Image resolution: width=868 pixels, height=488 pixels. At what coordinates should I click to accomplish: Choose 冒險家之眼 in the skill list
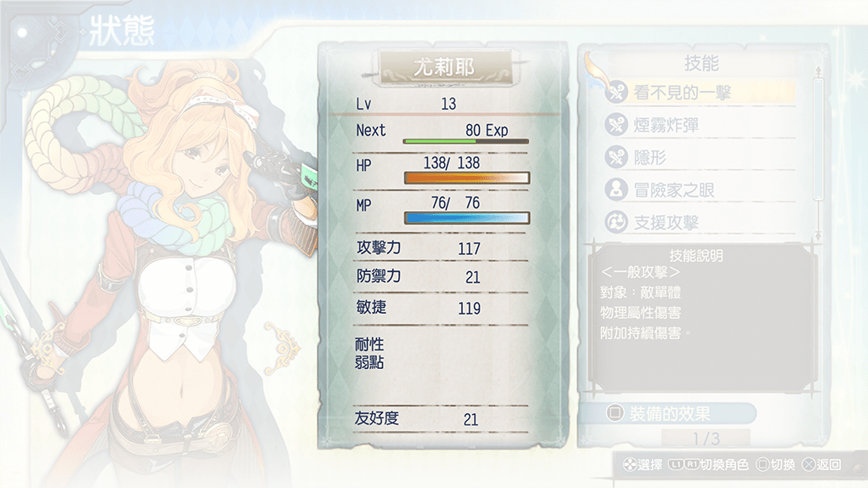pos(700,190)
